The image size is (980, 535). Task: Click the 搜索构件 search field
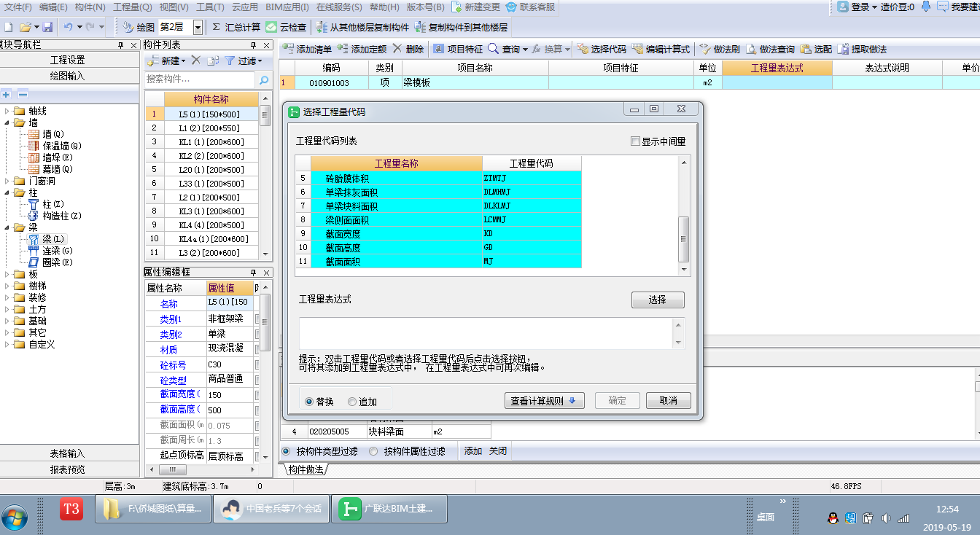[201, 79]
